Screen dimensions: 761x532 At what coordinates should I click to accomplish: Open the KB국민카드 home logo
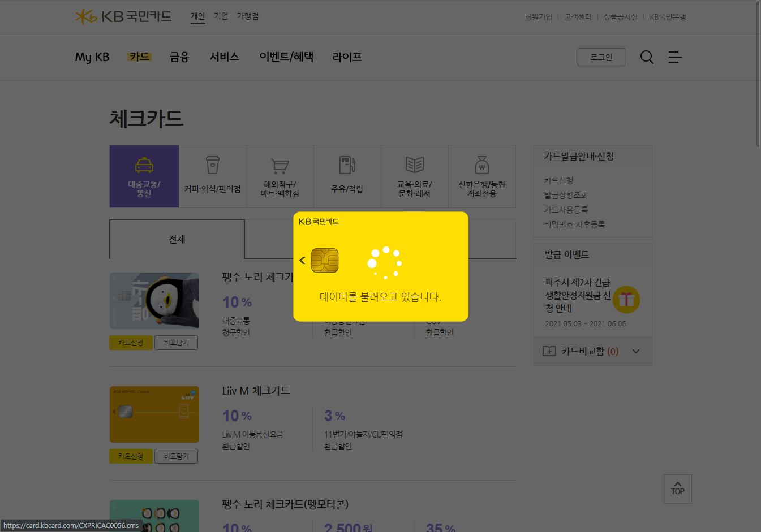[x=123, y=16]
